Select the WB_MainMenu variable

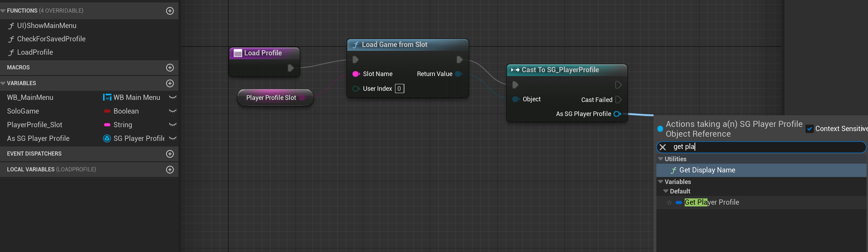click(30, 97)
